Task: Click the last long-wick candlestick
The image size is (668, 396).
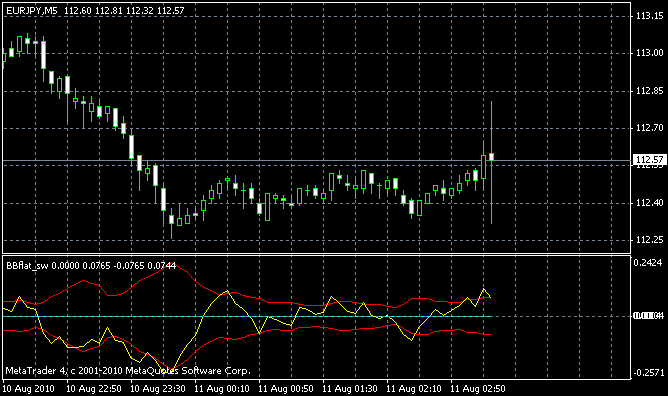Action: coord(492,162)
